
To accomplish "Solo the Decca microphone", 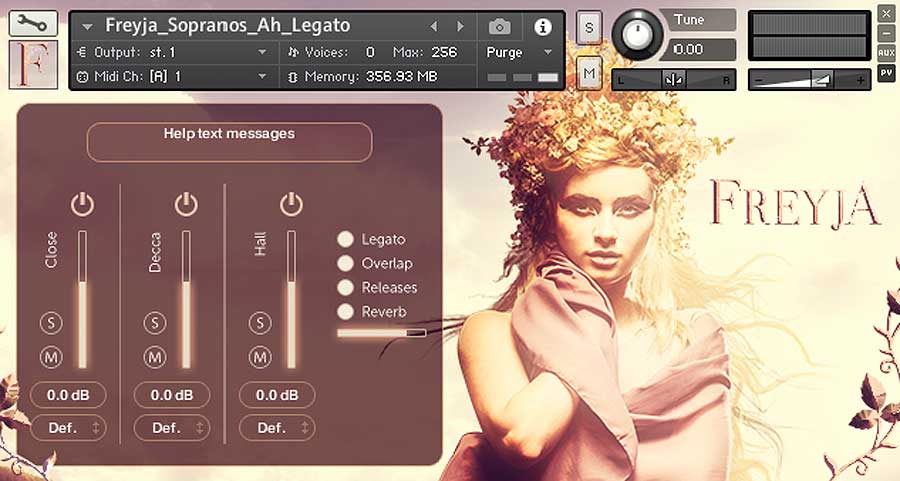I will [154, 323].
